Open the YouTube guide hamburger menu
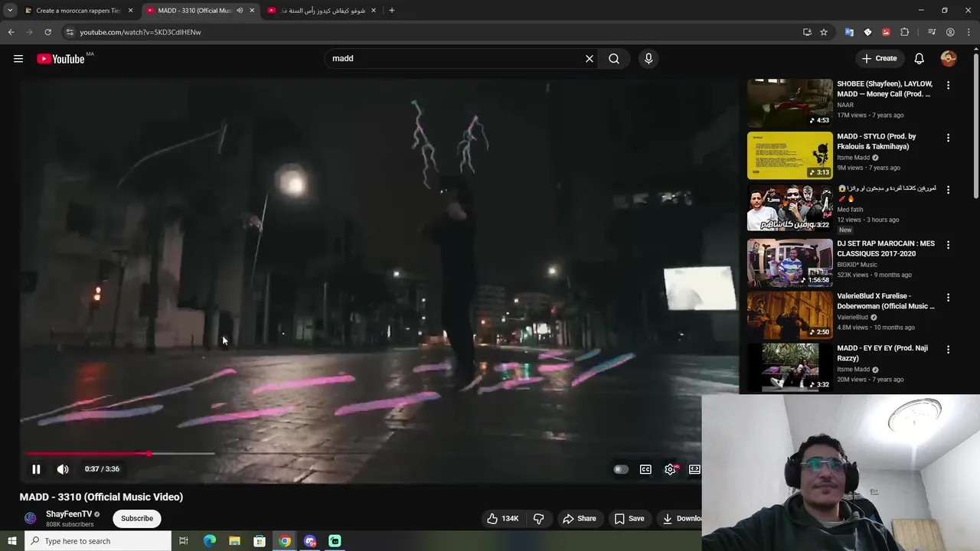 pos(18,59)
